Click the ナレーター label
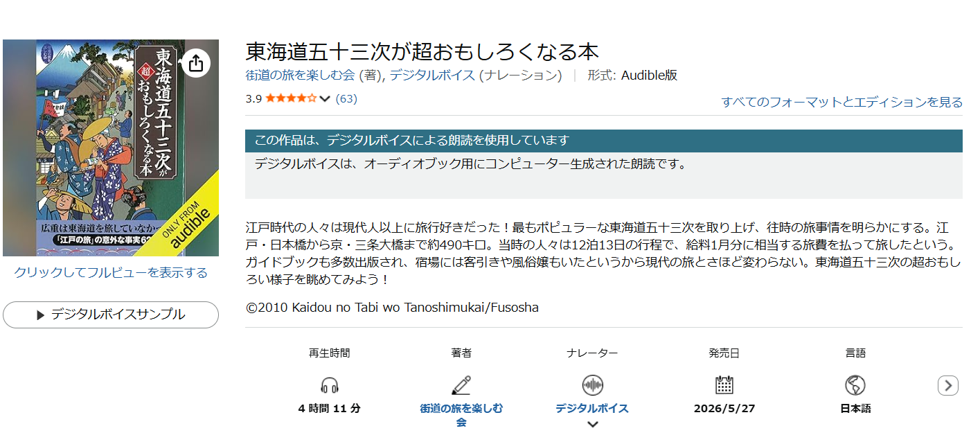 coord(592,353)
